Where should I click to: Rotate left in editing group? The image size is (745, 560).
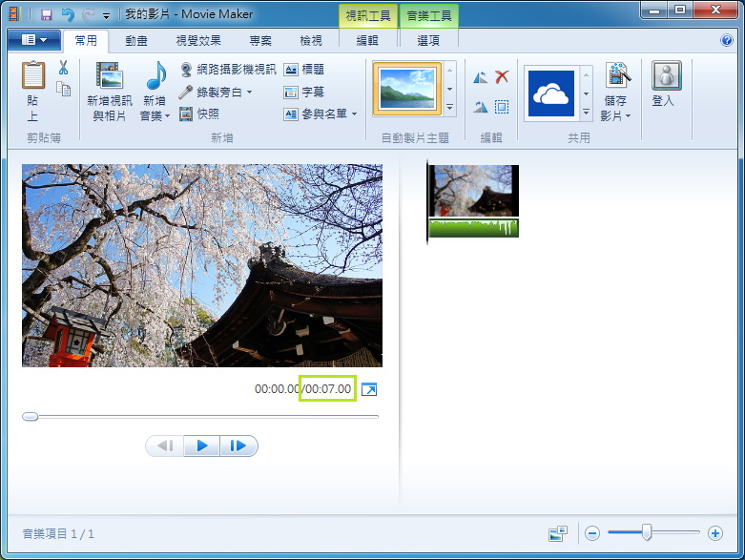[481, 77]
